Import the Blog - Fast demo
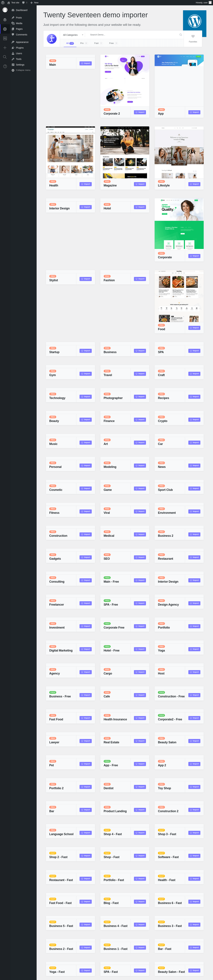 click(x=140, y=902)
